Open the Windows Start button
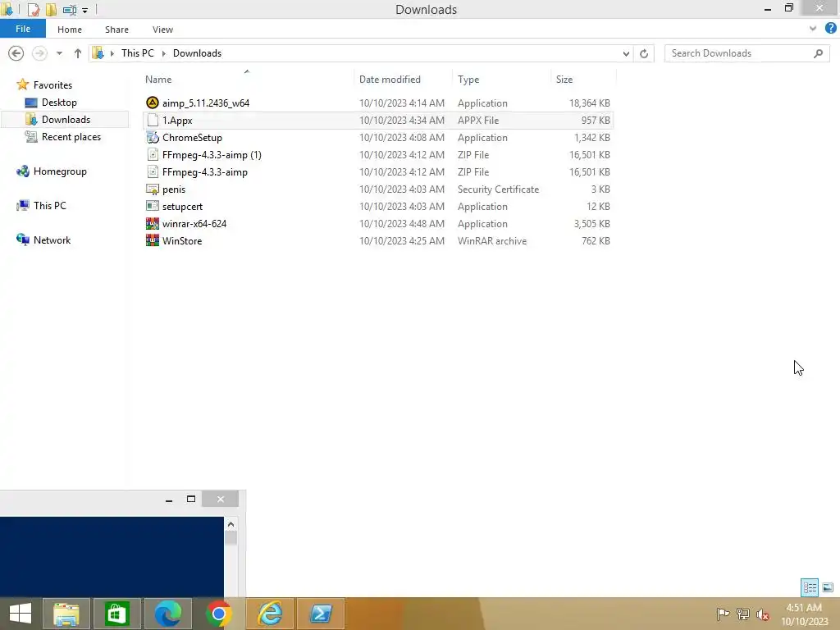840x630 pixels. [21, 614]
